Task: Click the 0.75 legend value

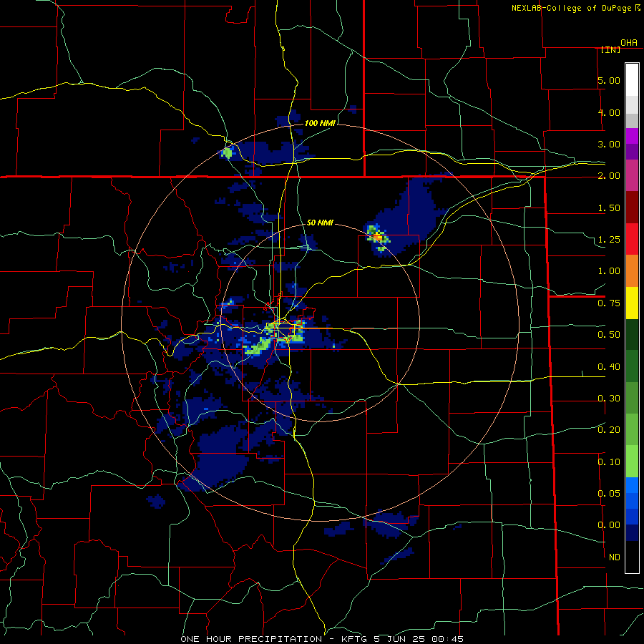Action: [609, 303]
